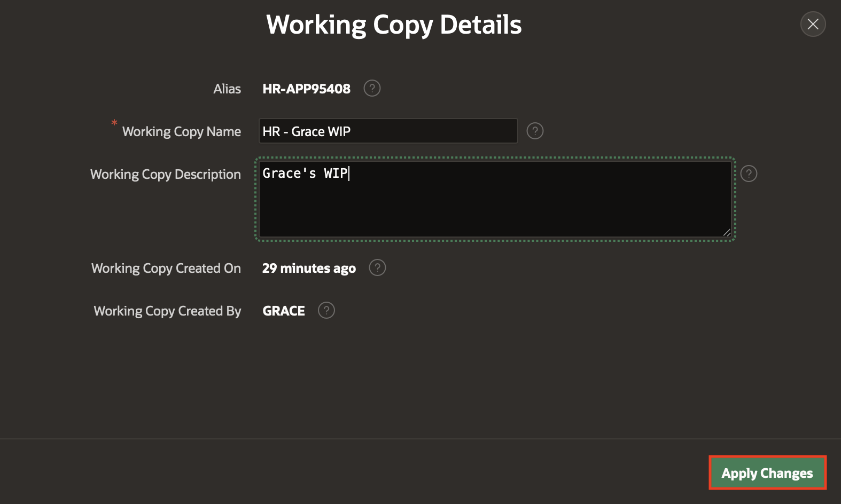Click inside the Working Copy Description textarea

point(495,203)
